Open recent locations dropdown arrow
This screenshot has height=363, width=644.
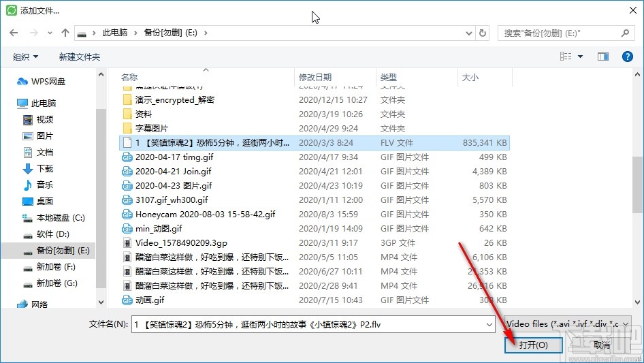(x=50, y=33)
